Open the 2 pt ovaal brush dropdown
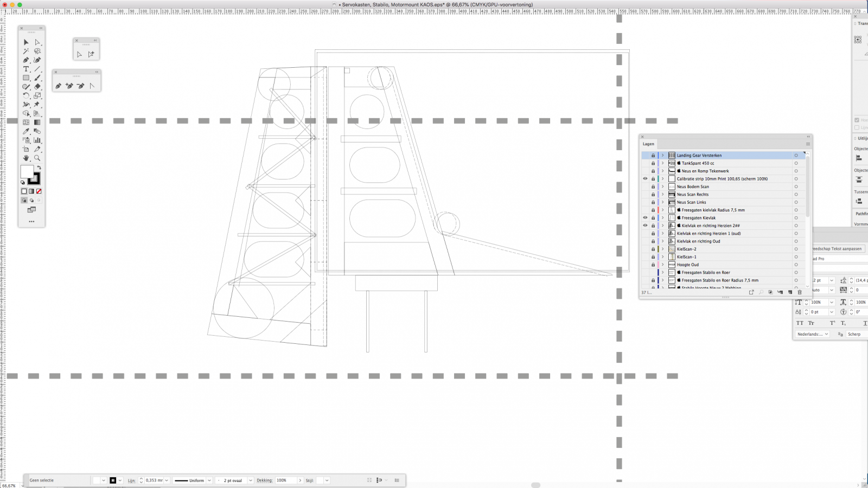Viewport: 868px width, 488px height. click(250, 480)
